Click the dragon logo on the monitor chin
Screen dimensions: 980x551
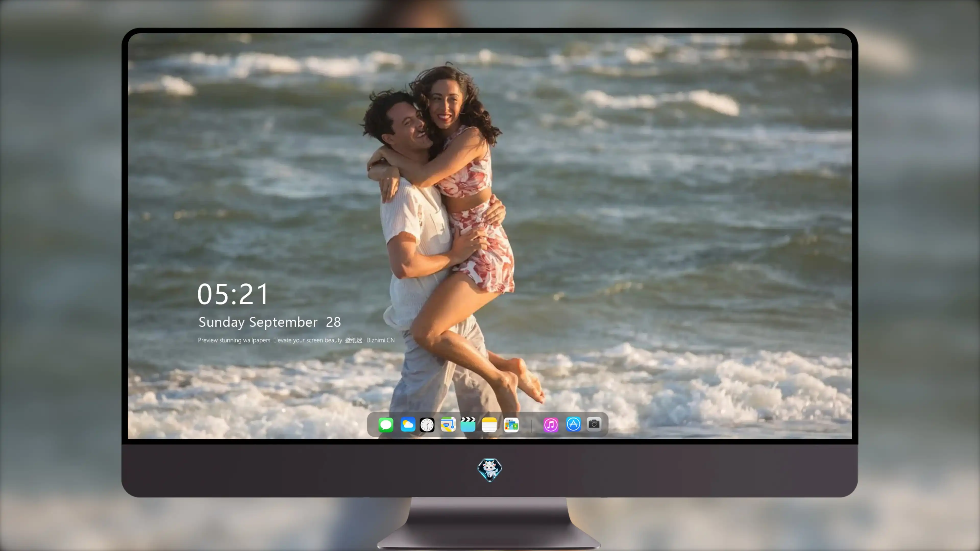click(490, 470)
